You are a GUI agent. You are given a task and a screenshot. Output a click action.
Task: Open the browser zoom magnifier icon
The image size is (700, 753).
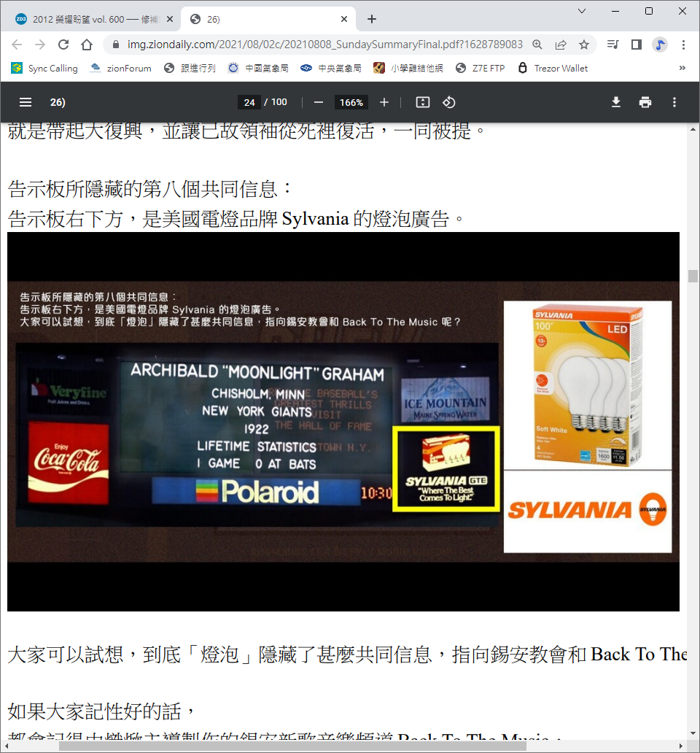(x=537, y=45)
